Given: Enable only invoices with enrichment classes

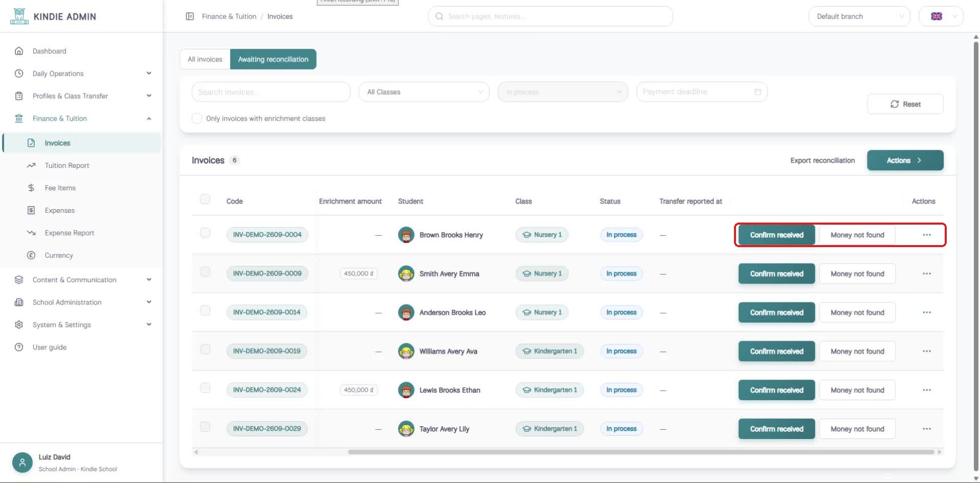Looking at the screenshot, I should coord(197,118).
